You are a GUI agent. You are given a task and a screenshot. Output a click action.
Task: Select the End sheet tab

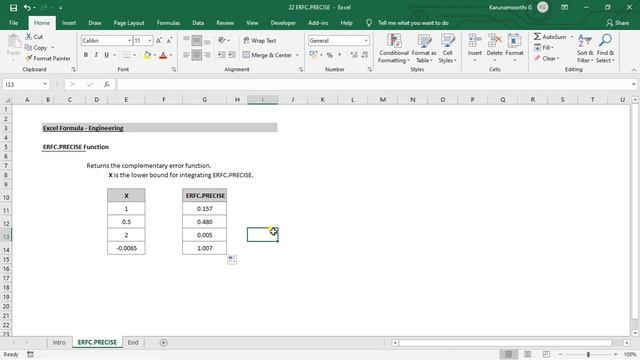(x=133, y=342)
